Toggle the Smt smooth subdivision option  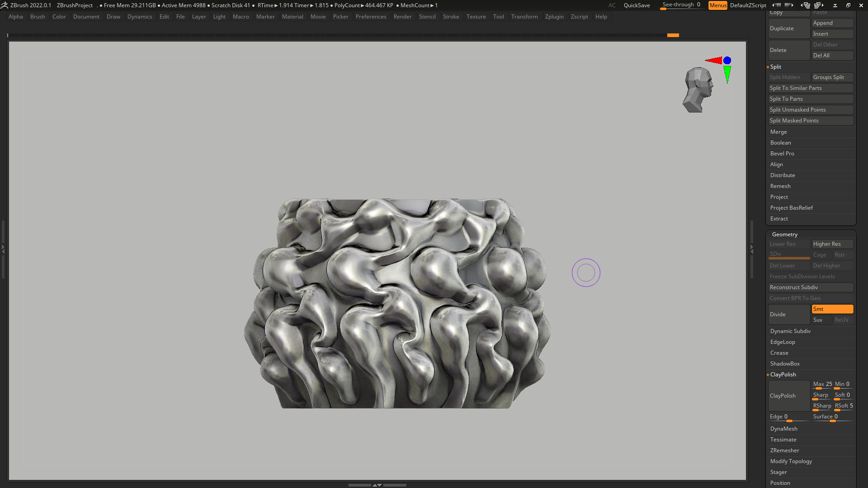click(x=832, y=309)
